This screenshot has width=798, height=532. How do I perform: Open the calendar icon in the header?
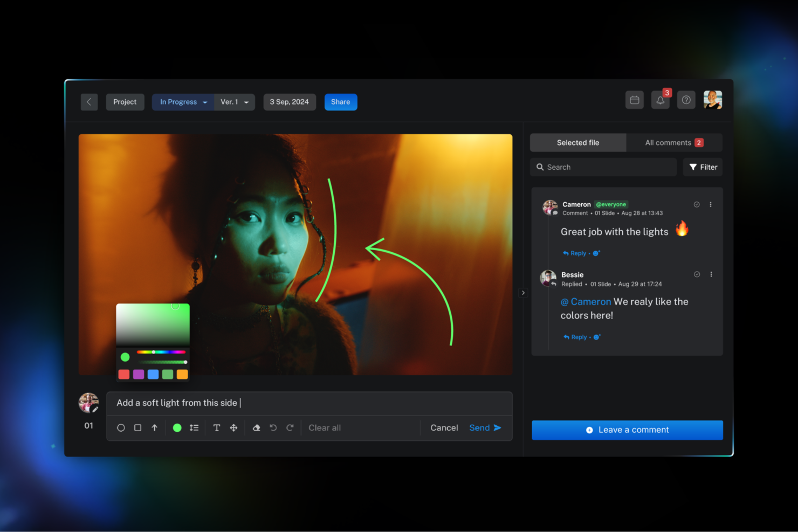pyautogui.click(x=635, y=100)
